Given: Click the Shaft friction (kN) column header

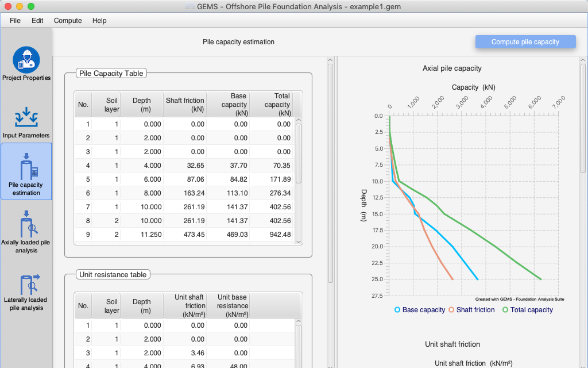Looking at the screenshot, I should 185,105.
